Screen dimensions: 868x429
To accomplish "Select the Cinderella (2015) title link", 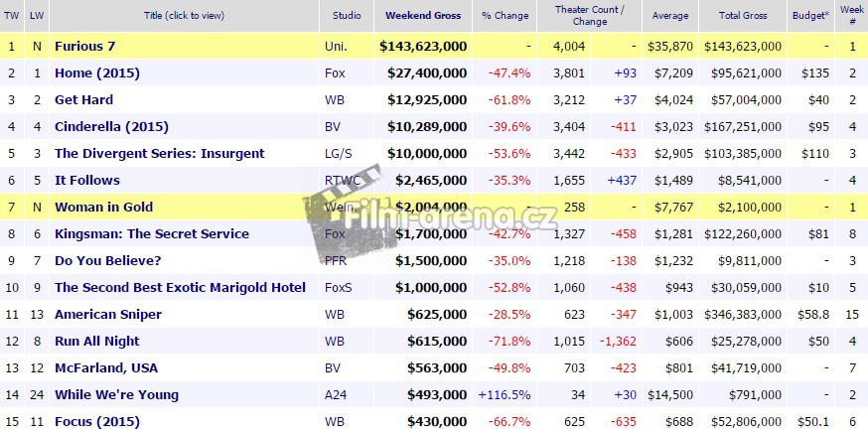I will pos(111,126).
